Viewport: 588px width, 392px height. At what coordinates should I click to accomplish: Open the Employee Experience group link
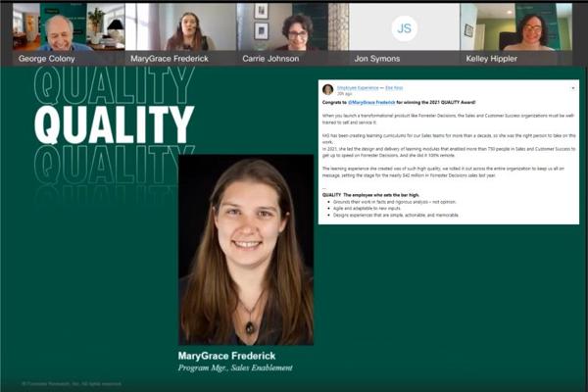pos(352,87)
